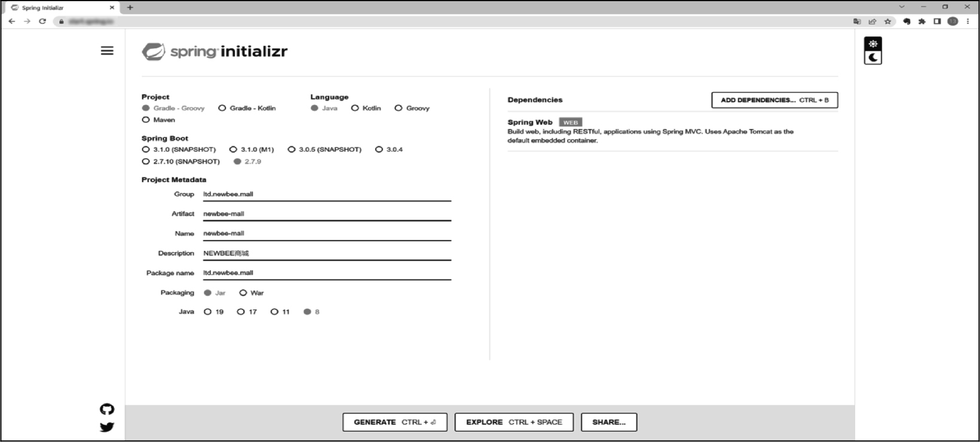Open the Chrome three-dot menu
The width and height of the screenshot is (980, 442).
(x=968, y=22)
